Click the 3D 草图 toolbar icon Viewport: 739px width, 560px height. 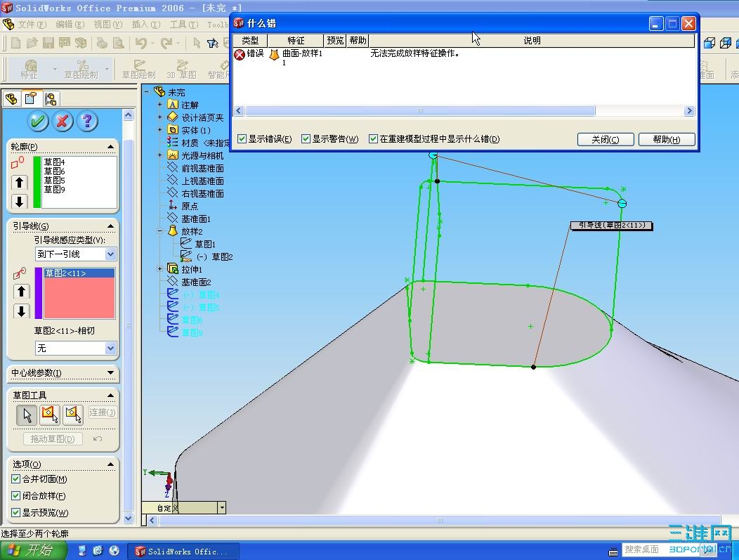182,68
